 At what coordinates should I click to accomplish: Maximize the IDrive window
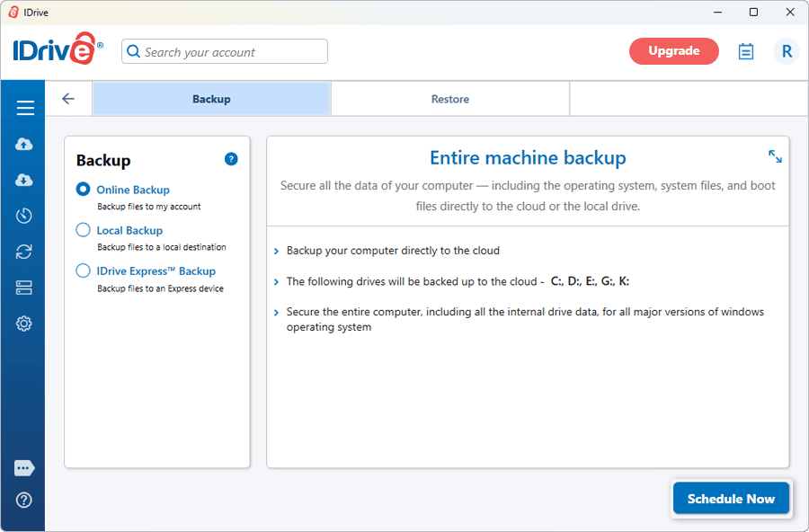[x=754, y=12]
